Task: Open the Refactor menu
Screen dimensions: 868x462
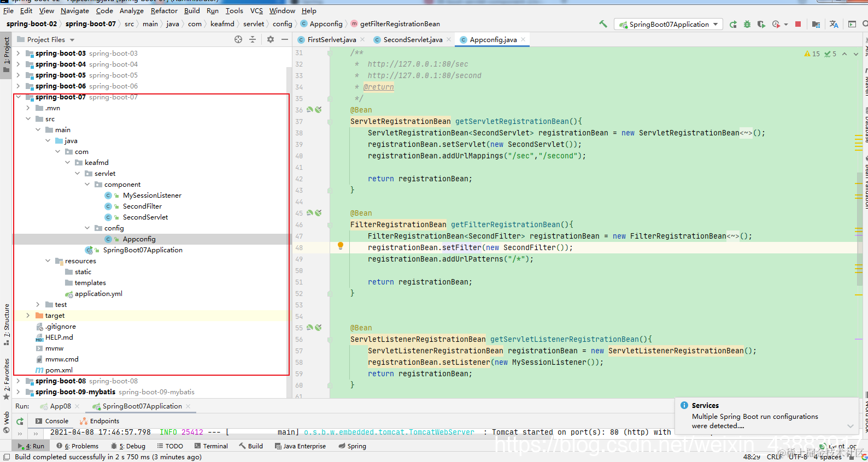Action: click(164, 10)
